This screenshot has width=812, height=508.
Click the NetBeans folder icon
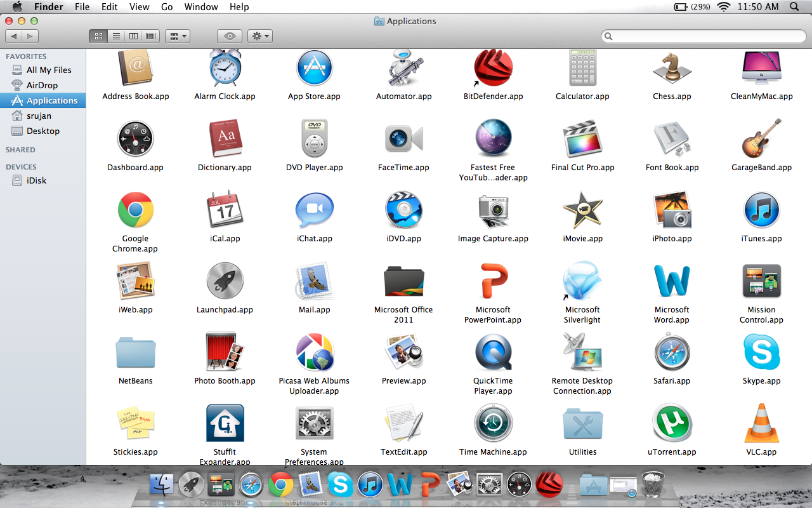point(135,353)
